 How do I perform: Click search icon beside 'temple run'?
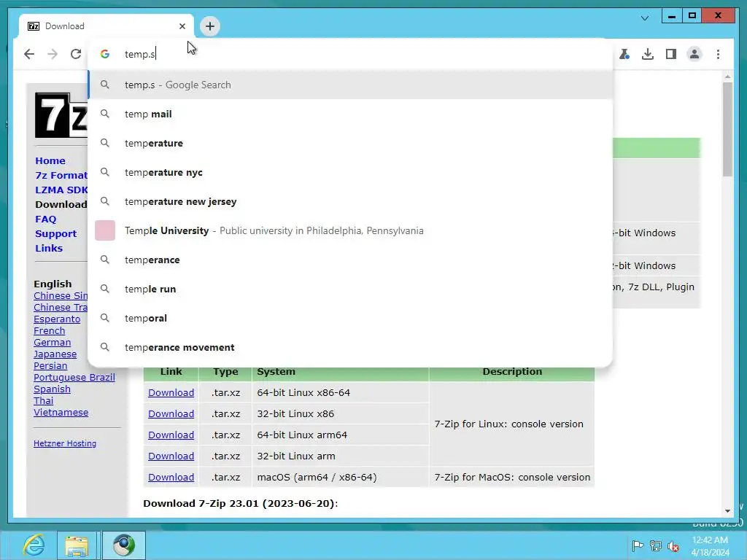[105, 289]
